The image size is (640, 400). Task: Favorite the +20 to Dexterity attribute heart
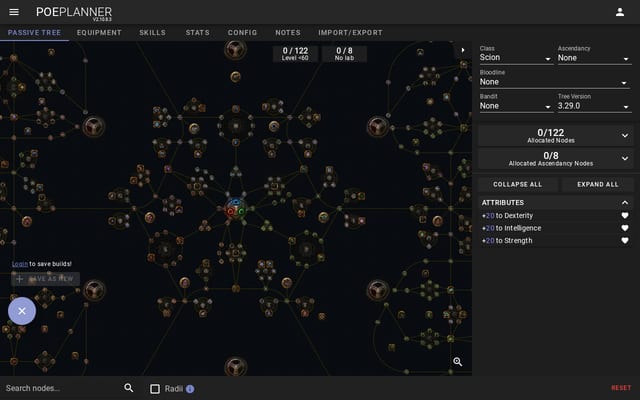pos(624,216)
